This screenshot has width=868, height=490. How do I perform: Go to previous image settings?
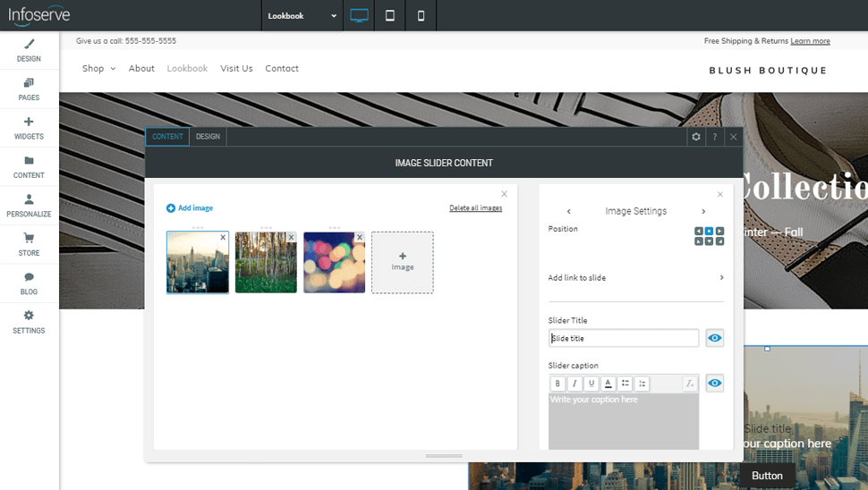point(568,211)
